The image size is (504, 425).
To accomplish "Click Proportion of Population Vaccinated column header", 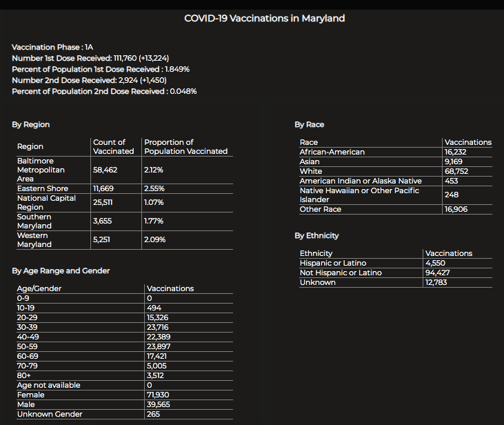I will pyautogui.click(x=185, y=146).
